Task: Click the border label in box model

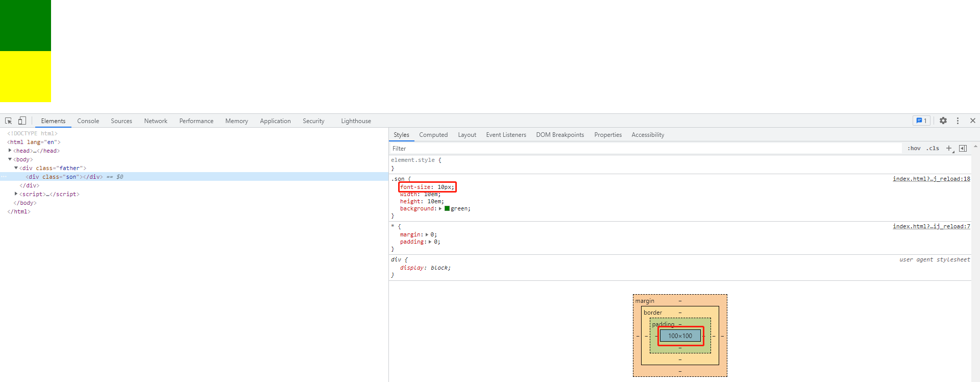Action: [x=653, y=313]
